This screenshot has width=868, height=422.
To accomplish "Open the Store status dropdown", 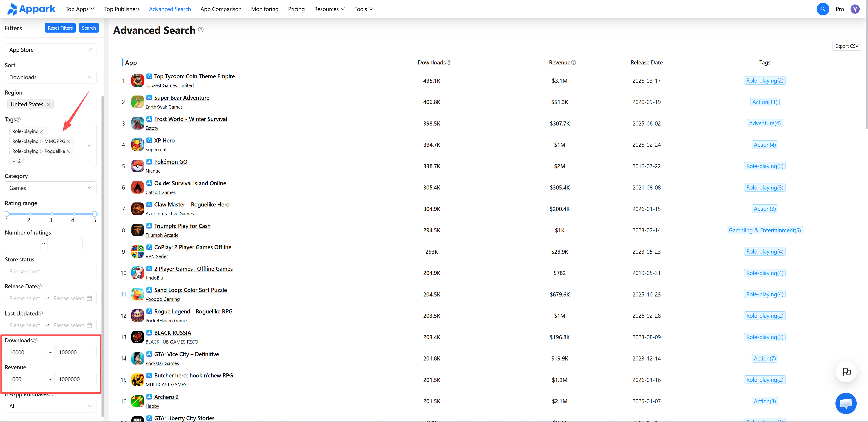I will coord(51,271).
